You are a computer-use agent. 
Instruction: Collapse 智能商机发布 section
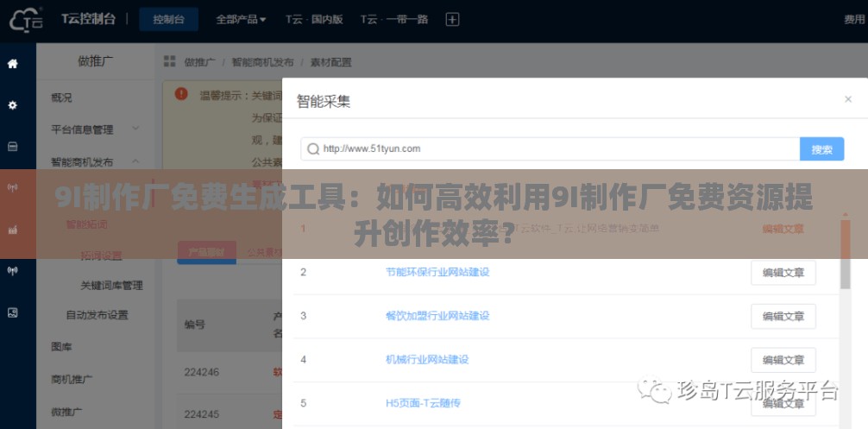(135, 161)
